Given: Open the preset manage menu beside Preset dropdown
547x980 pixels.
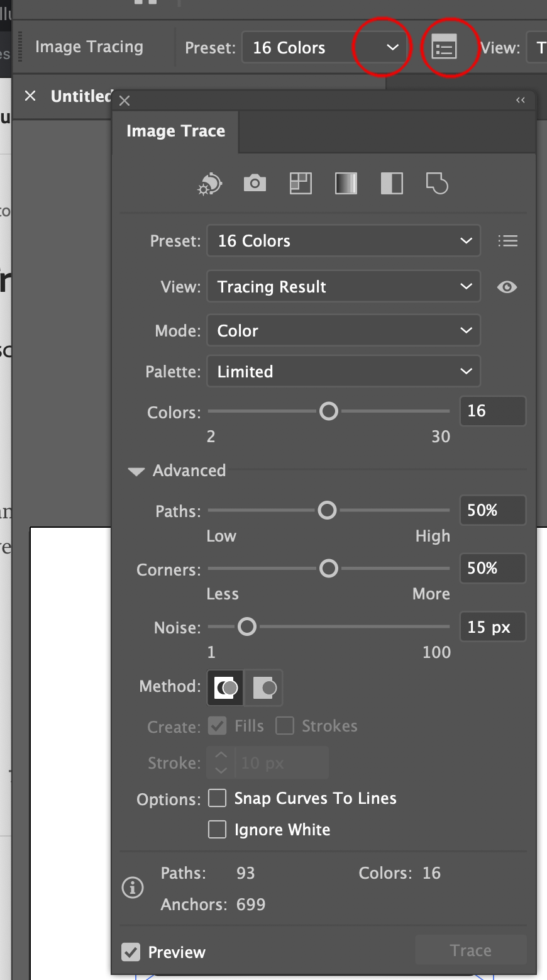Looking at the screenshot, I should 508,240.
